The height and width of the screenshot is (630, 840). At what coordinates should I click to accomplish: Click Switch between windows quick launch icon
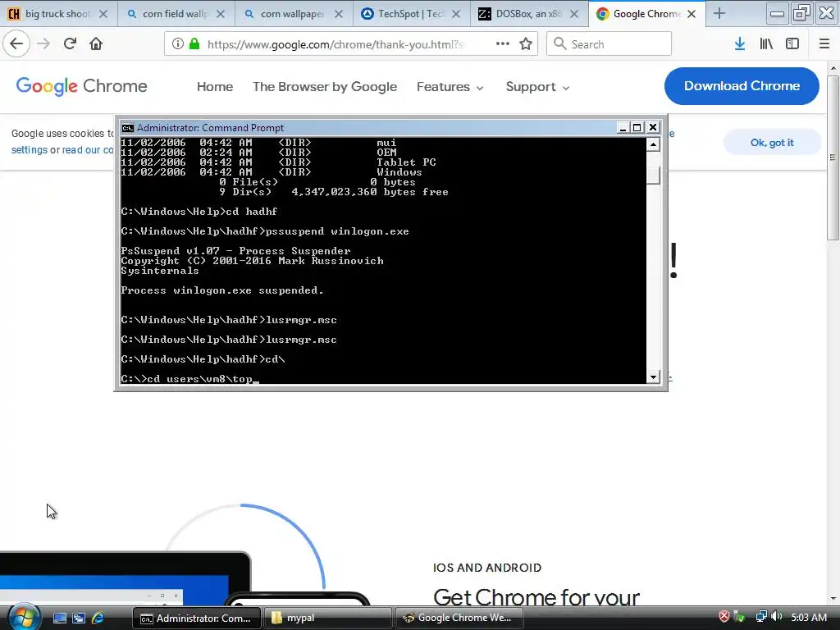(x=79, y=618)
